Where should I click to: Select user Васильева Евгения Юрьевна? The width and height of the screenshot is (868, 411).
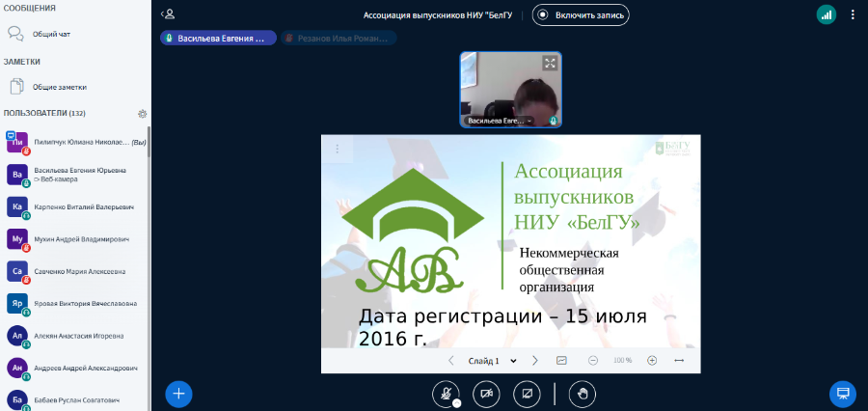click(x=76, y=175)
